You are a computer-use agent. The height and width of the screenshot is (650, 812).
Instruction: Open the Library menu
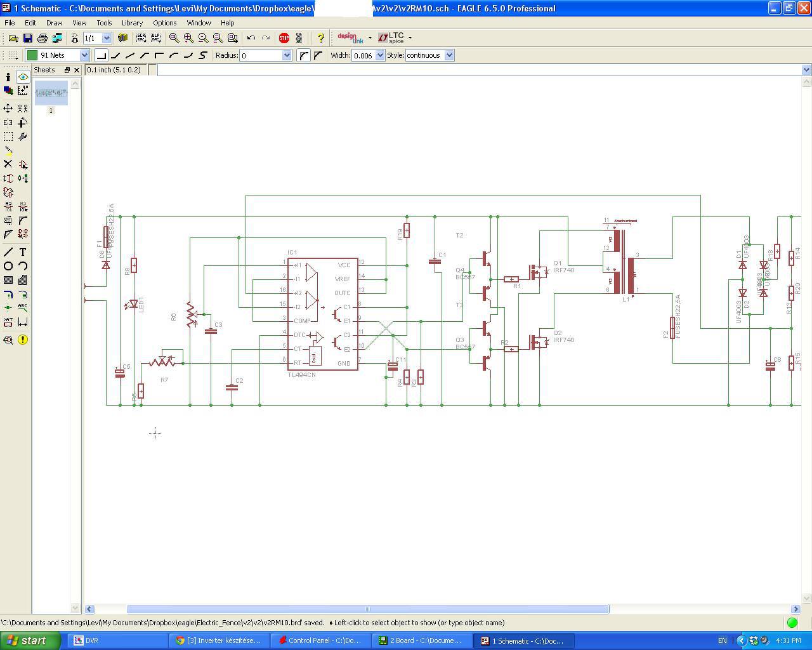click(132, 23)
